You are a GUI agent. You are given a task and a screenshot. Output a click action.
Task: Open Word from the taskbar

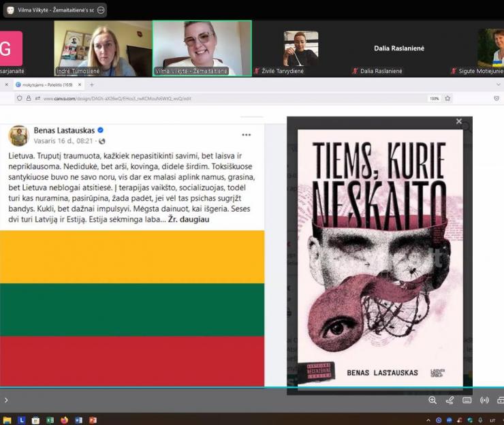click(78, 420)
